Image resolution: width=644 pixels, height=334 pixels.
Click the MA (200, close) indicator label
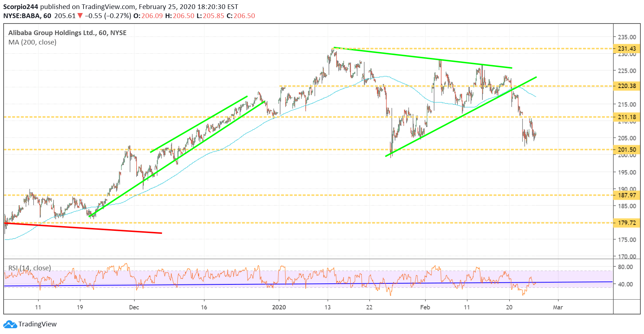pos(33,42)
